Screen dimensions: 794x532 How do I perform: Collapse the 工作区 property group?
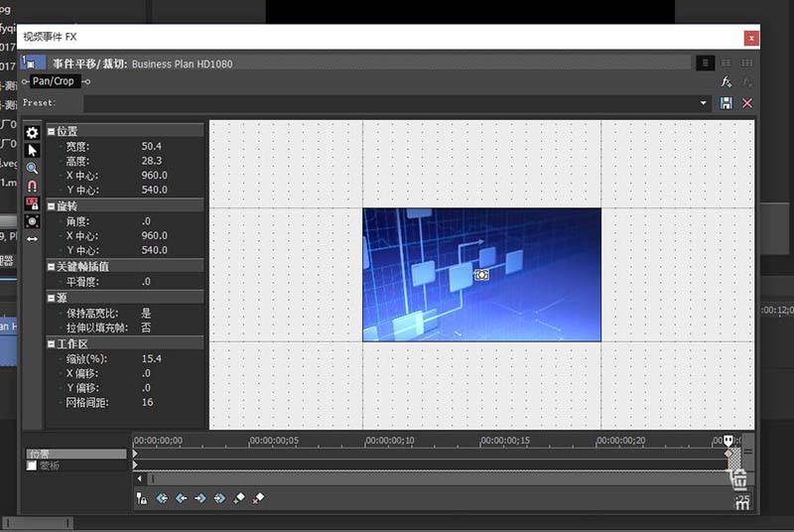tap(52, 344)
